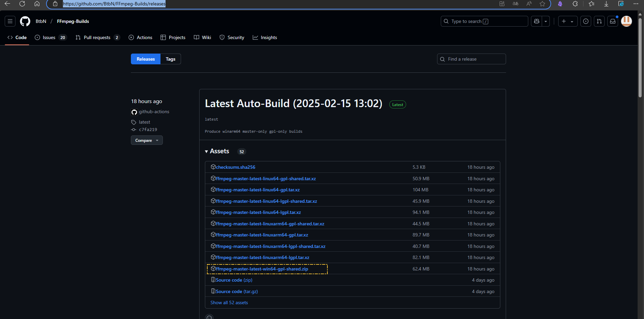Open the create new plus dropdown
The width and height of the screenshot is (644, 319).
tap(568, 21)
